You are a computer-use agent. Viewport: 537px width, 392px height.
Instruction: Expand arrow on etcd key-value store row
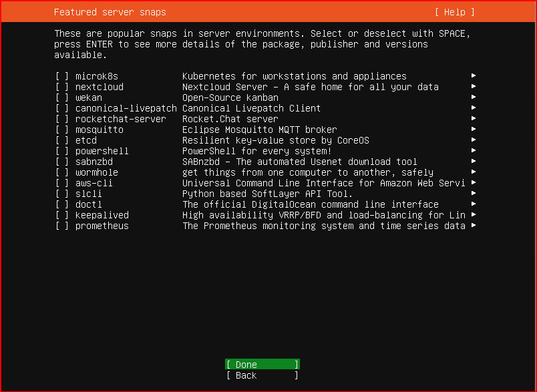(x=474, y=140)
